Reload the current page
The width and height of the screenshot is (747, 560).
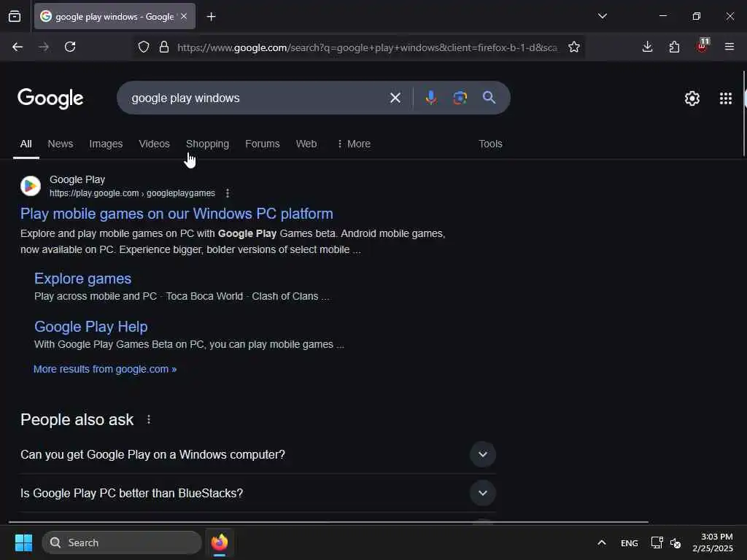tap(70, 47)
